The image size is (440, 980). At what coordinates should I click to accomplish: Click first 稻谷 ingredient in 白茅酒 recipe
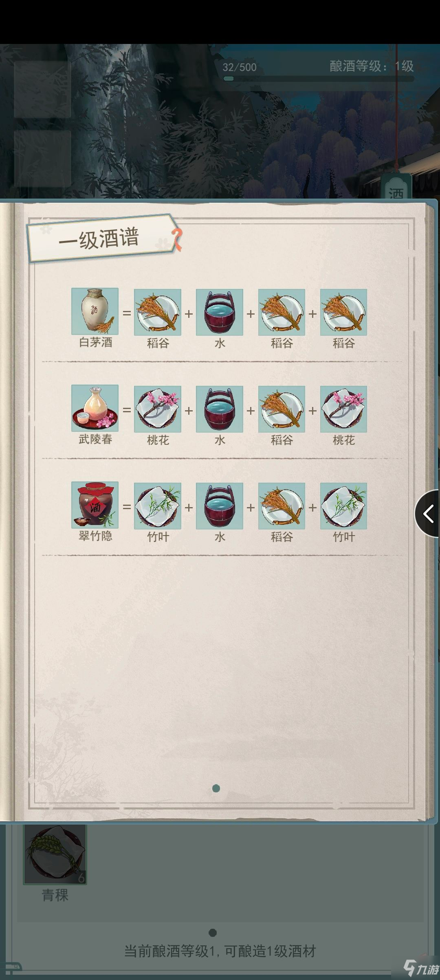[x=158, y=312]
